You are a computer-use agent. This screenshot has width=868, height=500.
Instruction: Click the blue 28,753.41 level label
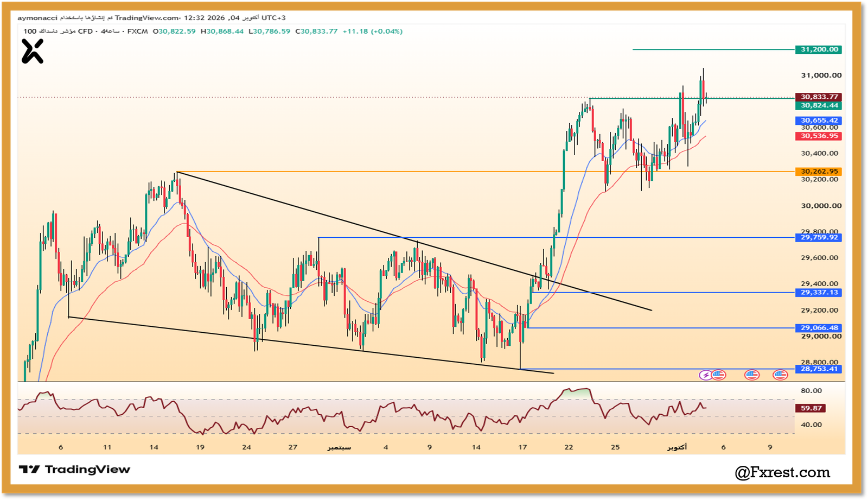coord(819,369)
